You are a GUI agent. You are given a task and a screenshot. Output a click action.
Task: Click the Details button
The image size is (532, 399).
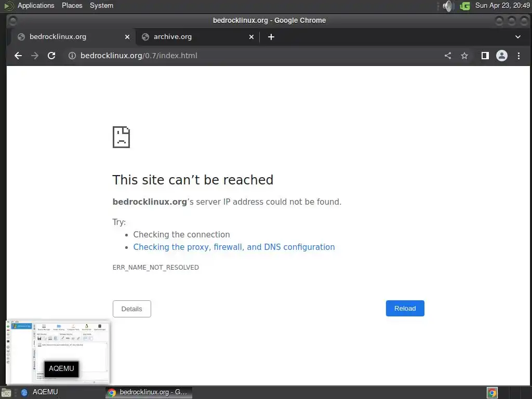tap(131, 309)
